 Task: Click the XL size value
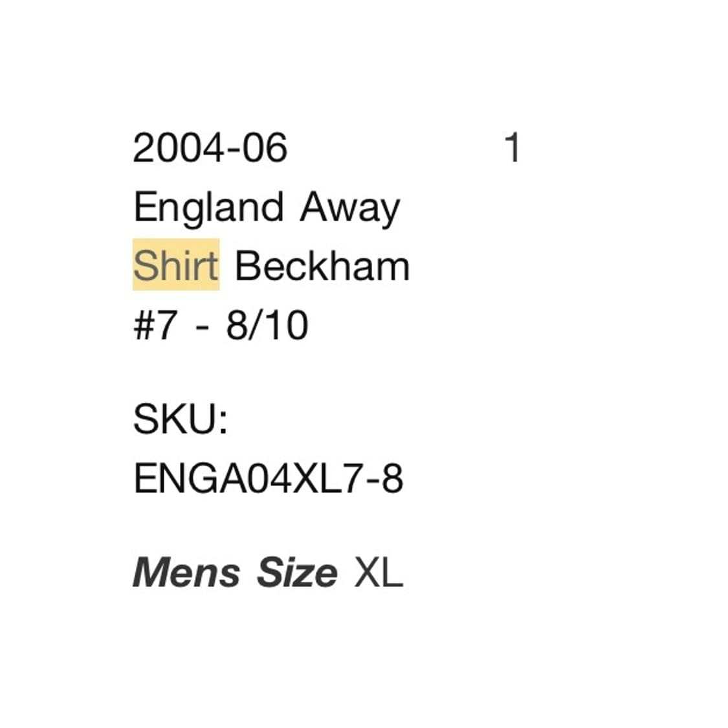(379, 573)
